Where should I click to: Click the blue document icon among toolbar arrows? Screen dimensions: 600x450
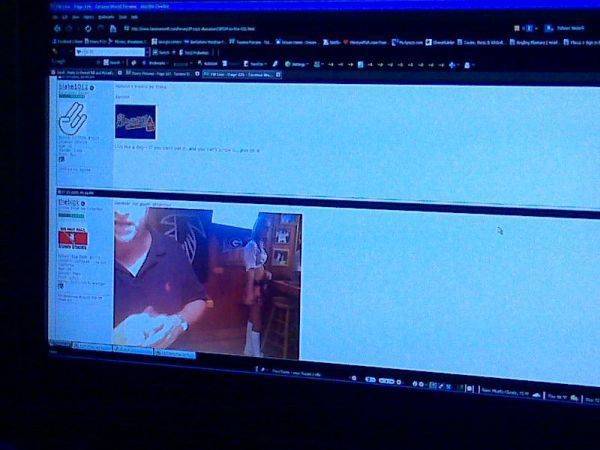360,65
